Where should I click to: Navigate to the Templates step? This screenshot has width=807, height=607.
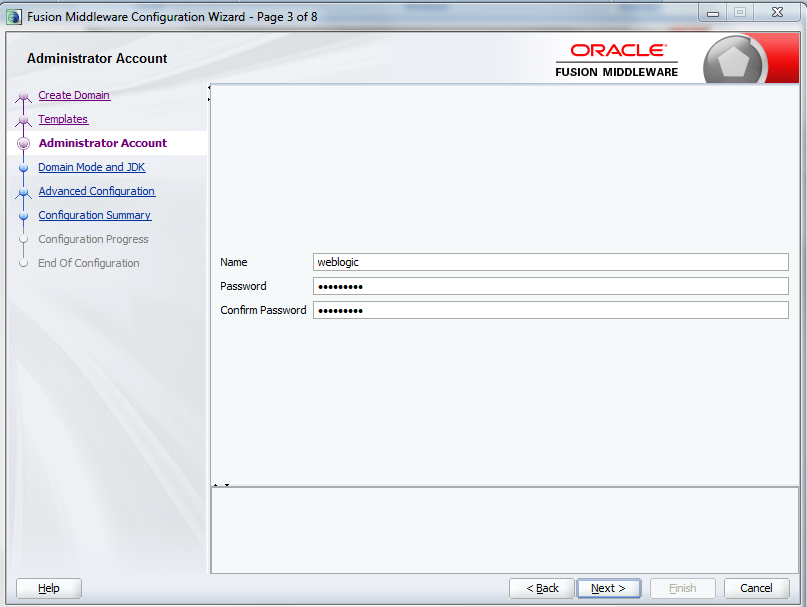click(63, 119)
